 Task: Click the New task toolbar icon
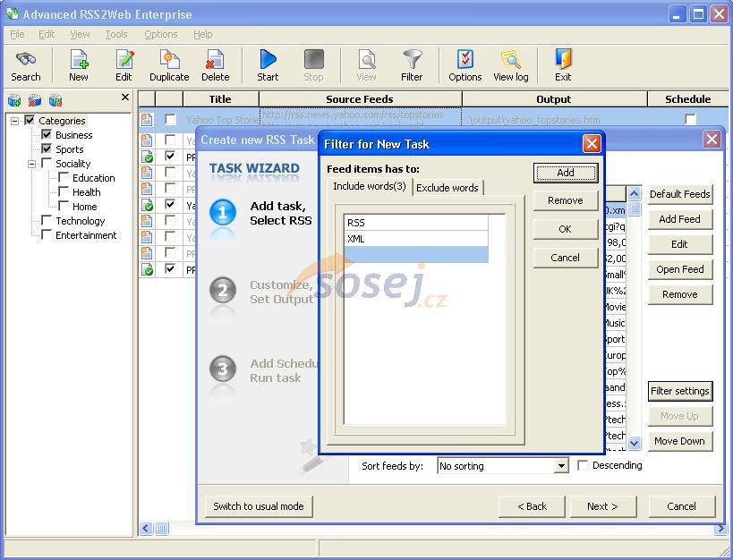click(79, 60)
